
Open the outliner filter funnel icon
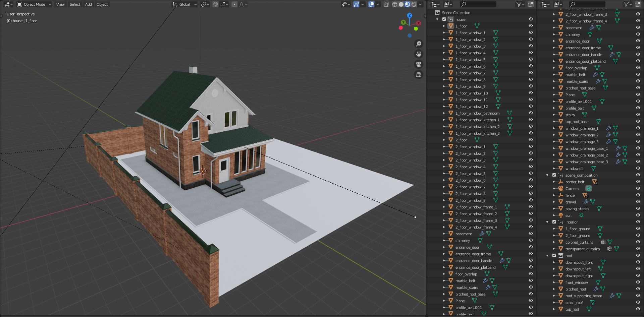[x=519, y=4]
